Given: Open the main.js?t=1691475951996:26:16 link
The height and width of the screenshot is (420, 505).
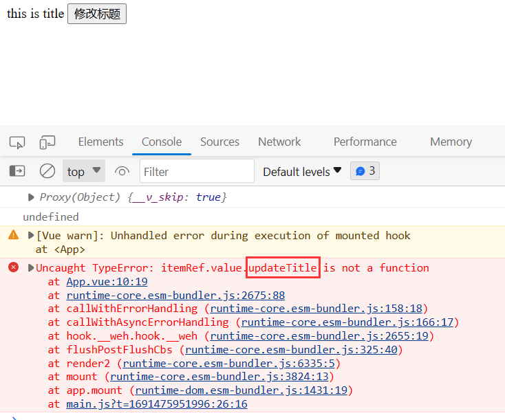Looking at the screenshot, I should pos(157,404).
